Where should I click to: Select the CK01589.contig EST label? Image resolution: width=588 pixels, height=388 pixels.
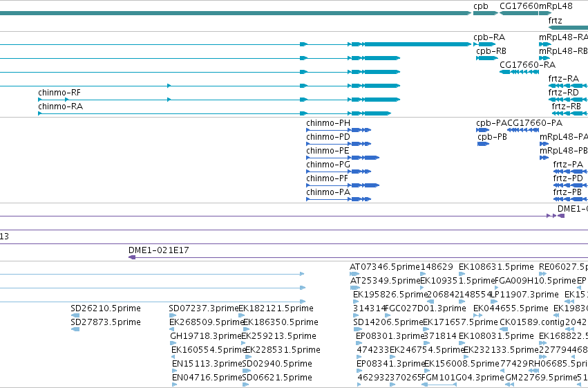[532, 322]
